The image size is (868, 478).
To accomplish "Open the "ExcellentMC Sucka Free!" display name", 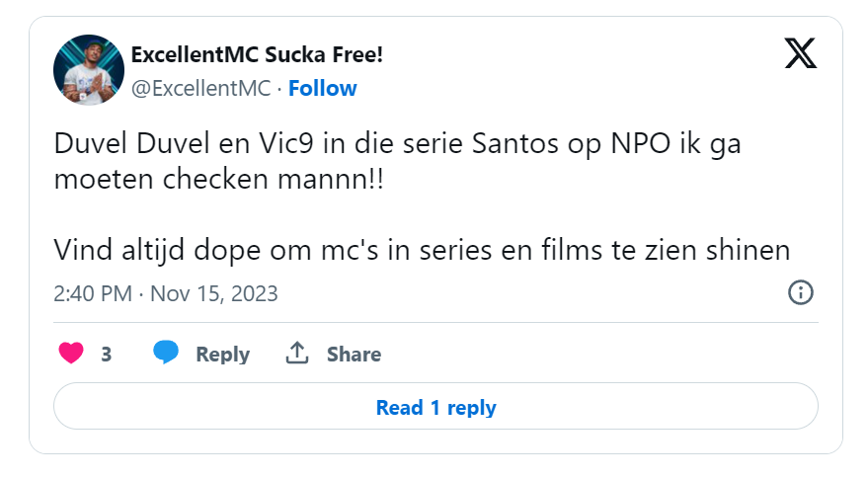I will [x=257, y=55].
